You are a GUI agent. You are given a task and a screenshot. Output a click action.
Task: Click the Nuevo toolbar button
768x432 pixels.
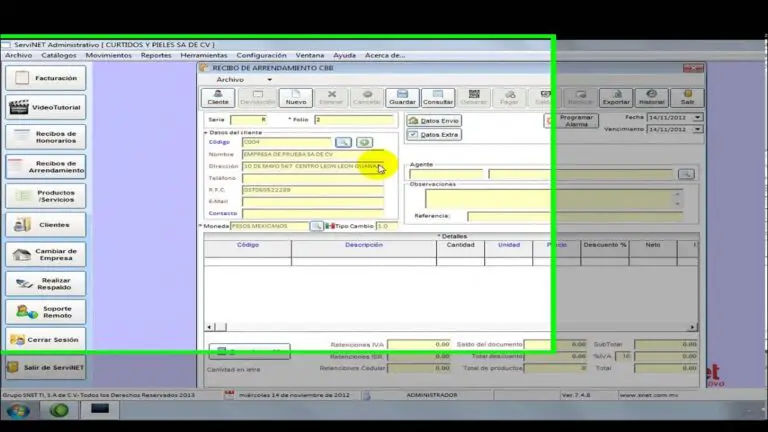coord(296,97)
